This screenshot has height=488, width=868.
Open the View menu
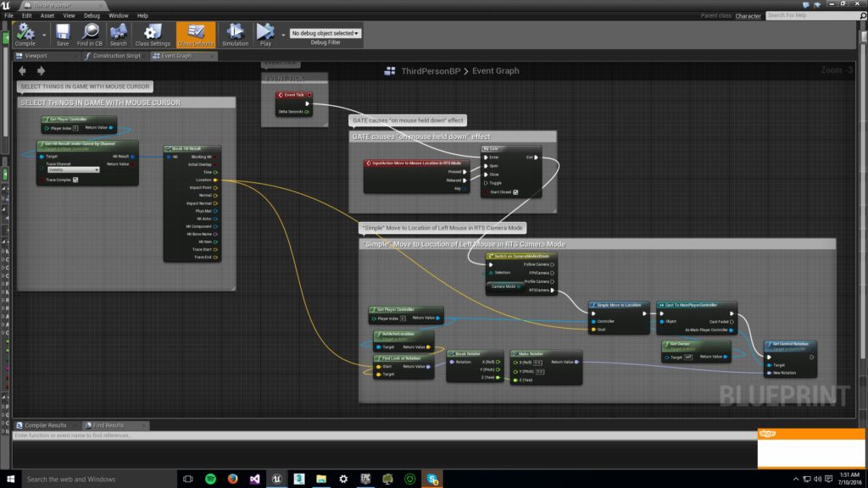(x=69, y=15)
